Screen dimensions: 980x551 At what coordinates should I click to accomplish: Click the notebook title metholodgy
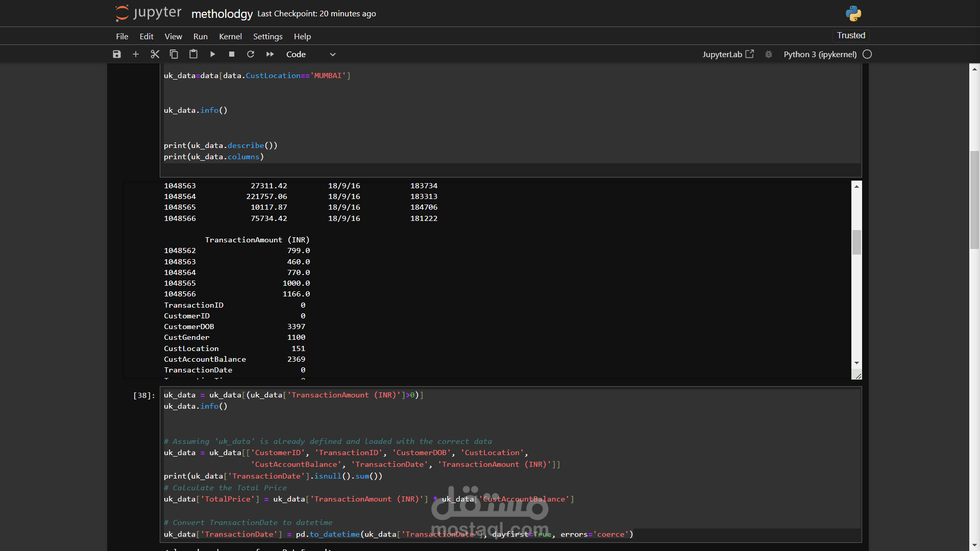click(x=222, y=14)
